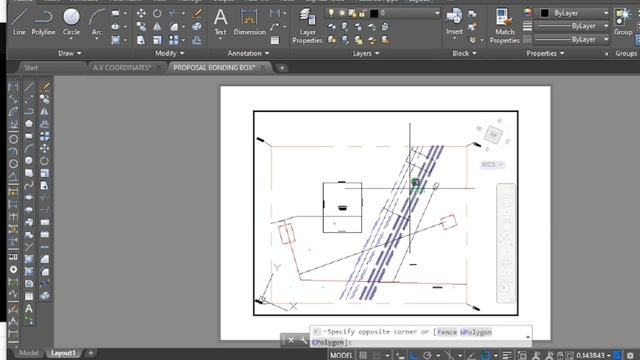Screen dimensions: 640x360
Task: Choose the CPolygon command option
Action: point(328,342)
